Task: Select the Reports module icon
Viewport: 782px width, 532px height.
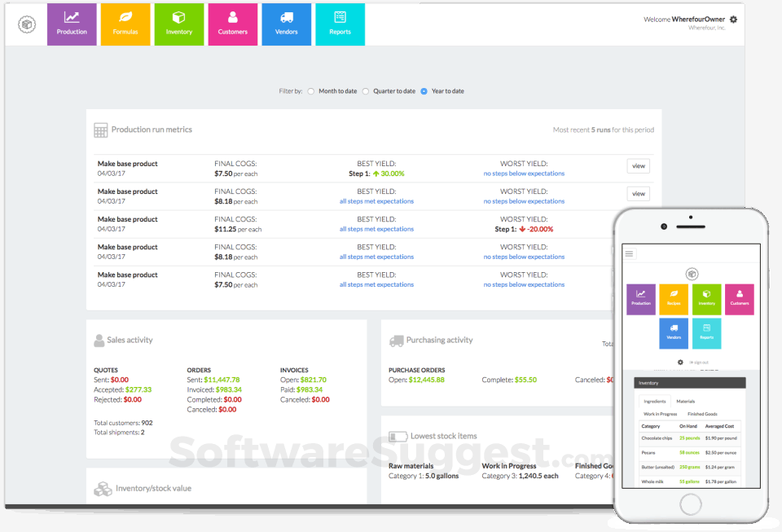Action: 340,24
